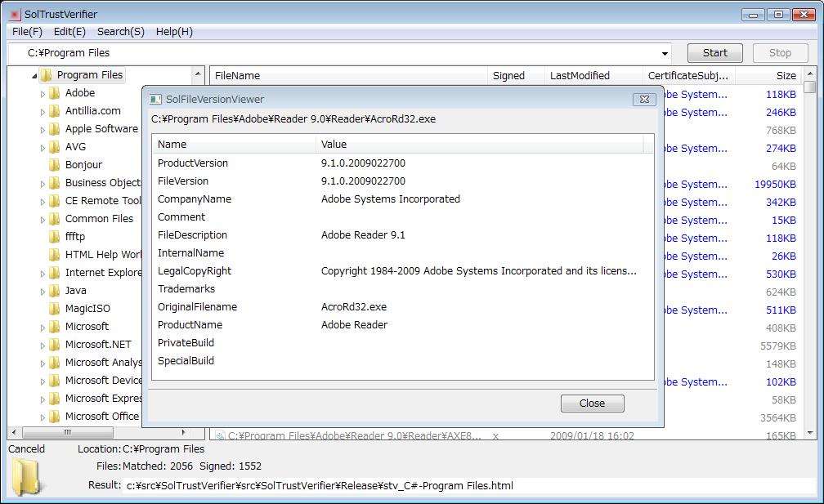Sort the file list by the FileName column
Image resolution: width=824 pixels, height=504 pixels.
point(348,76)
